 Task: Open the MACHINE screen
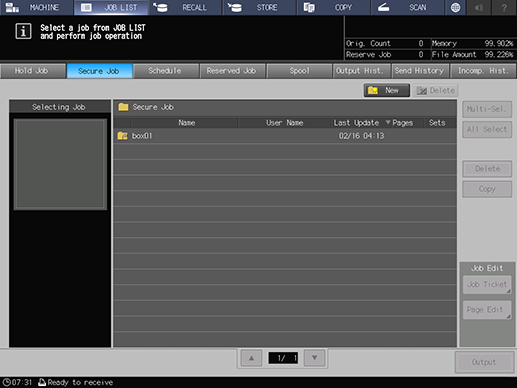click(x=36, y=7)
